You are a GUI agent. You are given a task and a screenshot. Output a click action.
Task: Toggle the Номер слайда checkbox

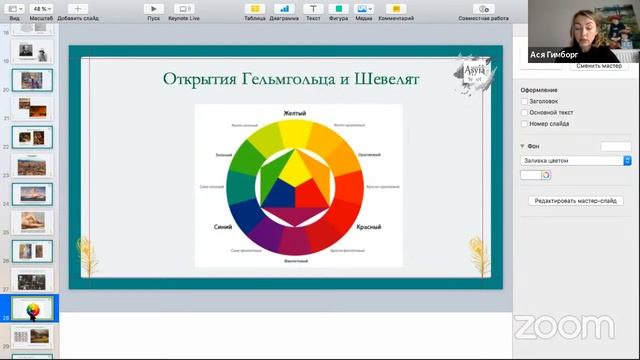[x=524, y=124]
